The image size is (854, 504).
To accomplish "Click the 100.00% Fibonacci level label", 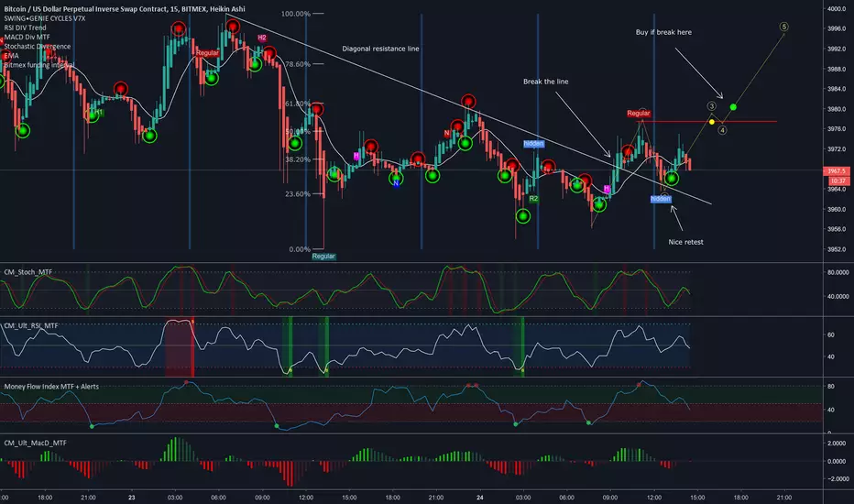I will pos(296,14).
